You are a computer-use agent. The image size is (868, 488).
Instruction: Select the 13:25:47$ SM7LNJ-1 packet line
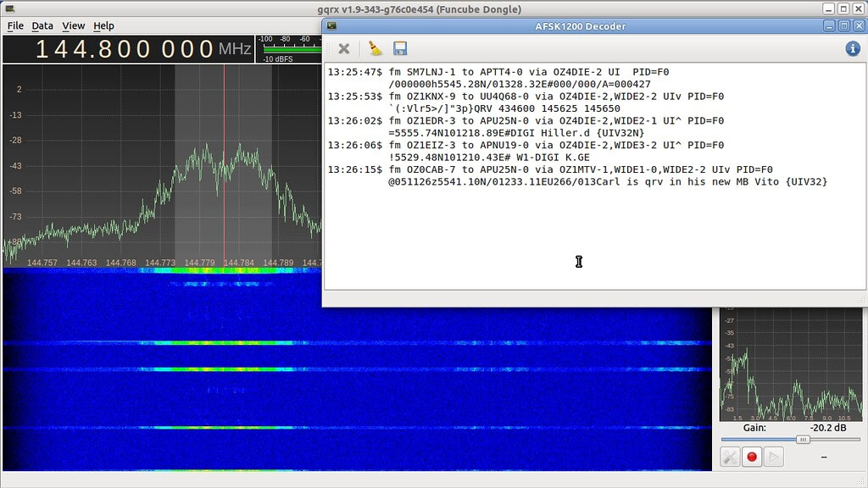tap(498, 72)
